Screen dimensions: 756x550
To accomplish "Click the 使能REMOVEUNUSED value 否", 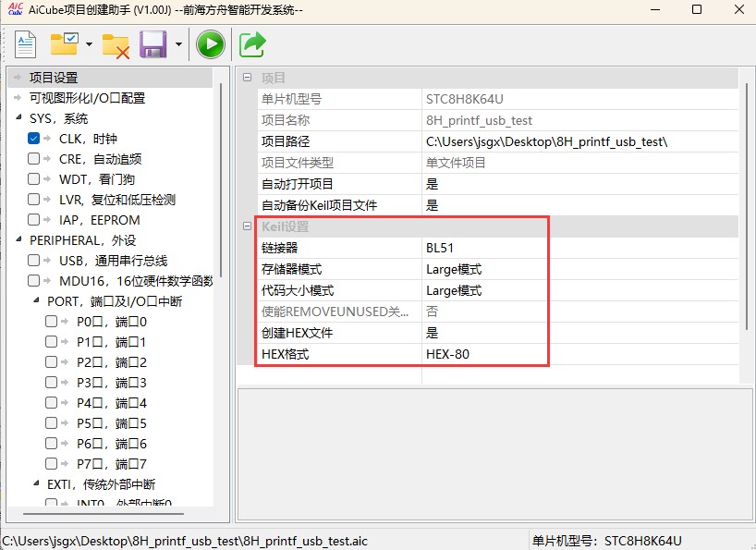I will tap(580, 312).
